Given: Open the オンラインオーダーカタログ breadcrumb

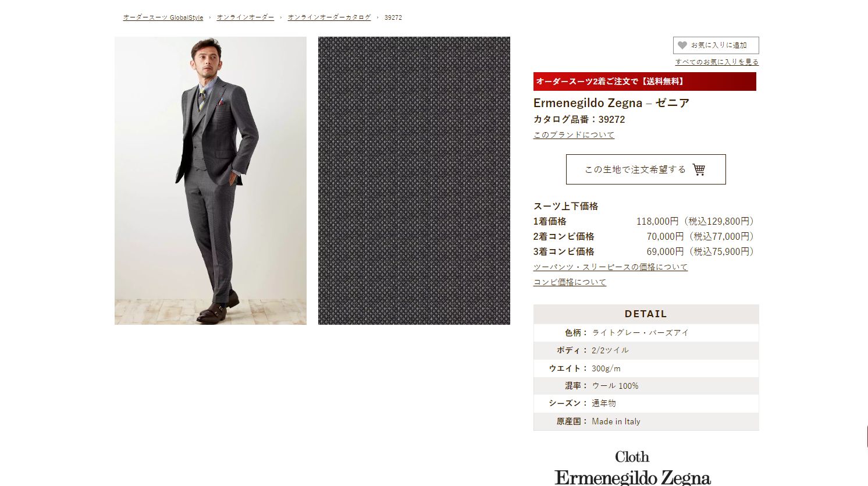Looking at the screenshot, I should pyautogui.click(x=329, y=17).
